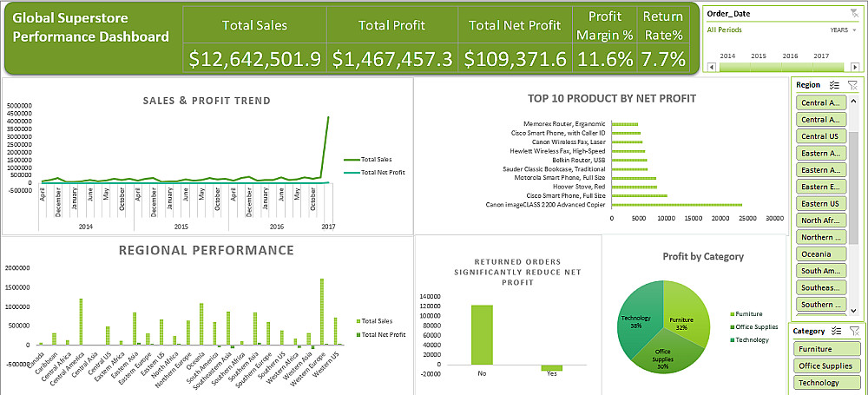Click the 11.6% Profit Margin value
The height and width of the screenshot is (395, 868).
pos(604,59)
